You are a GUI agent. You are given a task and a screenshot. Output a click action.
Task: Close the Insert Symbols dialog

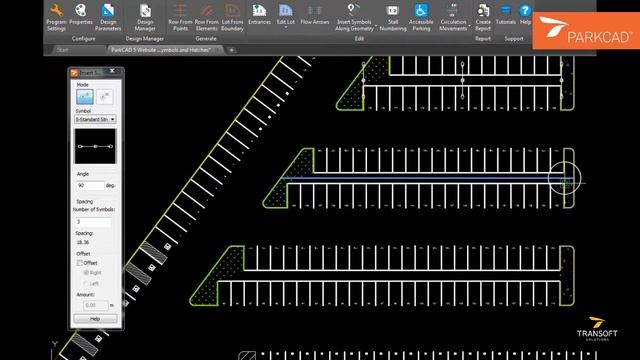(x=112, y=71)
